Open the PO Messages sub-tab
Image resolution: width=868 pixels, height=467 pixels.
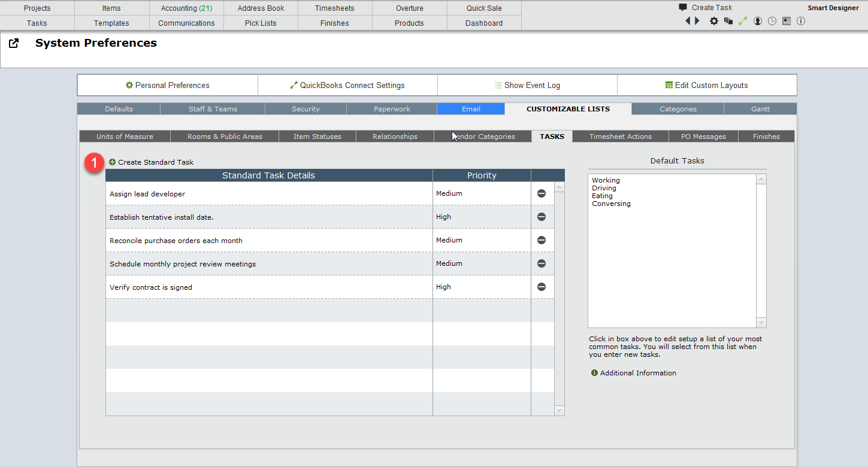pos(703,137)
